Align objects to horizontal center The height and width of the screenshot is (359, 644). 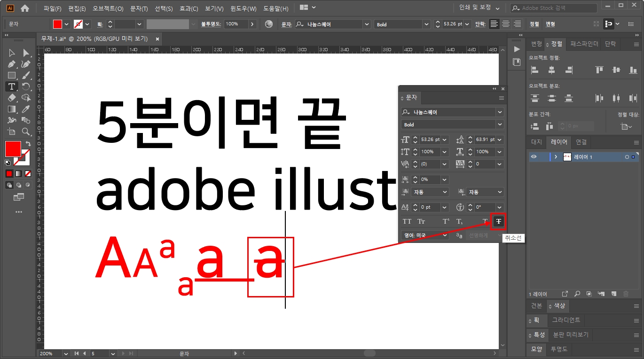click(x=551, y=70)
